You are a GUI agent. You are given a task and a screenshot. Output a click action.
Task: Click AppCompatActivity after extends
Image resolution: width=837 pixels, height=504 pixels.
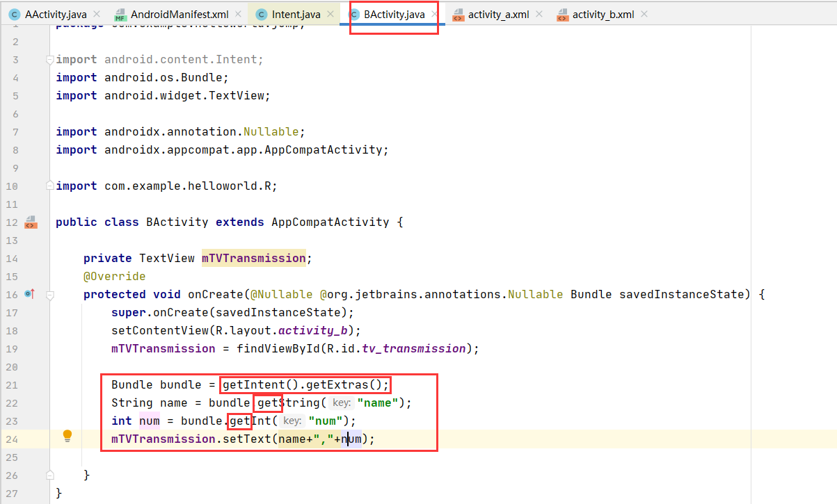(x=330, y=222)
